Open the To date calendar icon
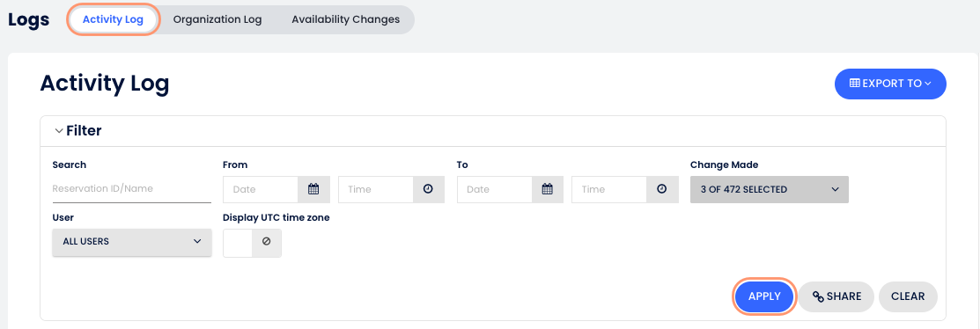The image size is (980, 329). click(548, 189)
